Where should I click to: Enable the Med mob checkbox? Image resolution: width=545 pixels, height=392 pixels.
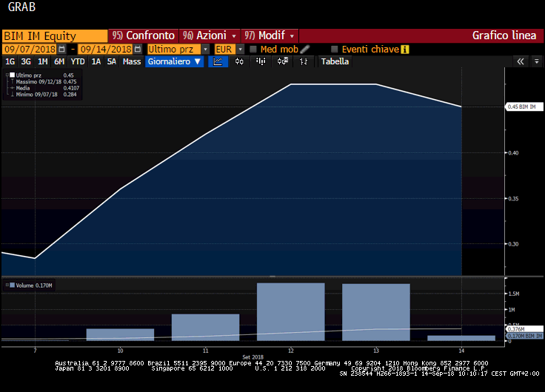tap(253, 49)
